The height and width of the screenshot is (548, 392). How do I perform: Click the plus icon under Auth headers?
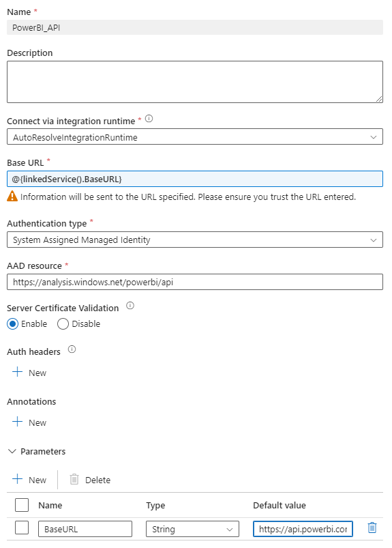(18, 372)
